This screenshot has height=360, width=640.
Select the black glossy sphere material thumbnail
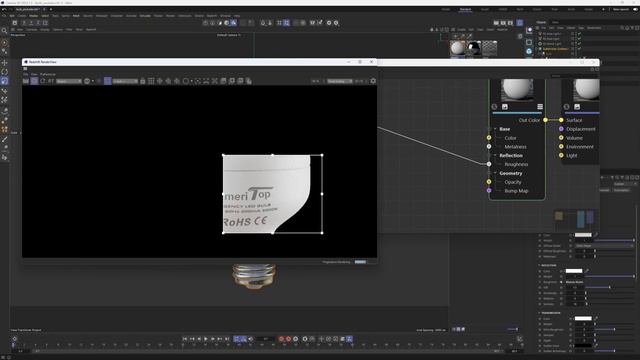coord(473,48)
